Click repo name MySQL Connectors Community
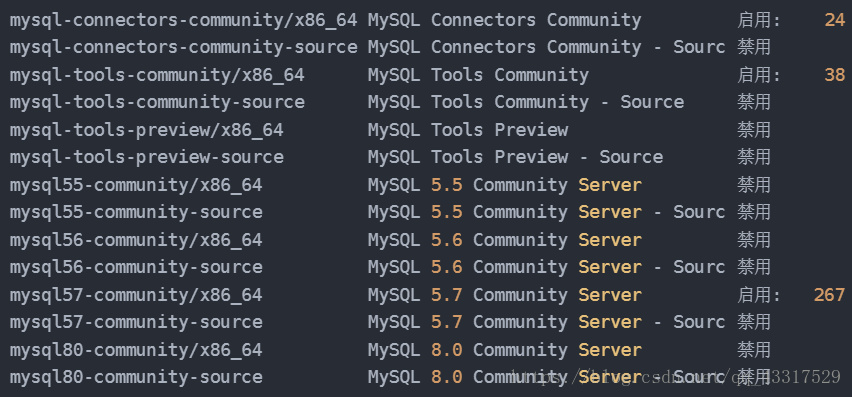Image resolution: width=852 pixels, height=397 pixels. tap(504, 21)
